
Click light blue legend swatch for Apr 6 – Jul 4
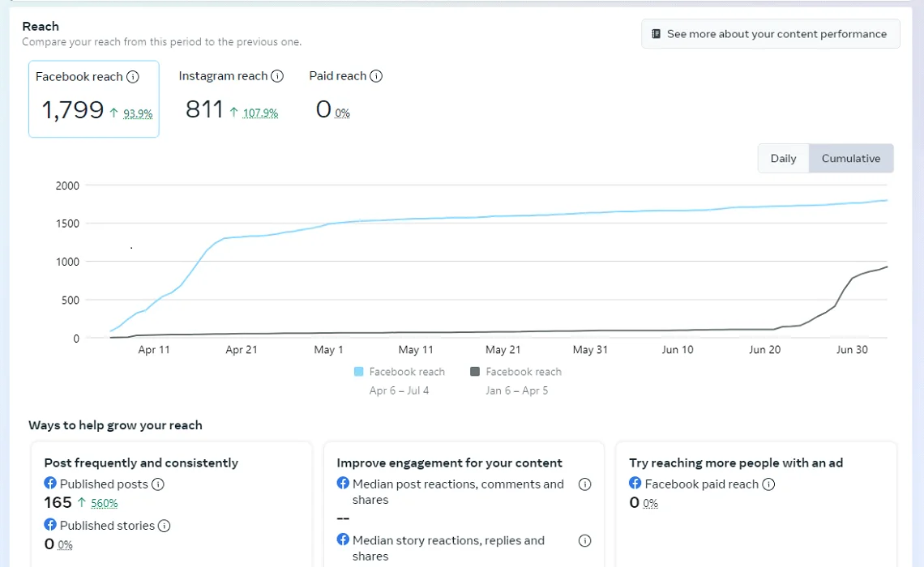[x=359, y=372]
